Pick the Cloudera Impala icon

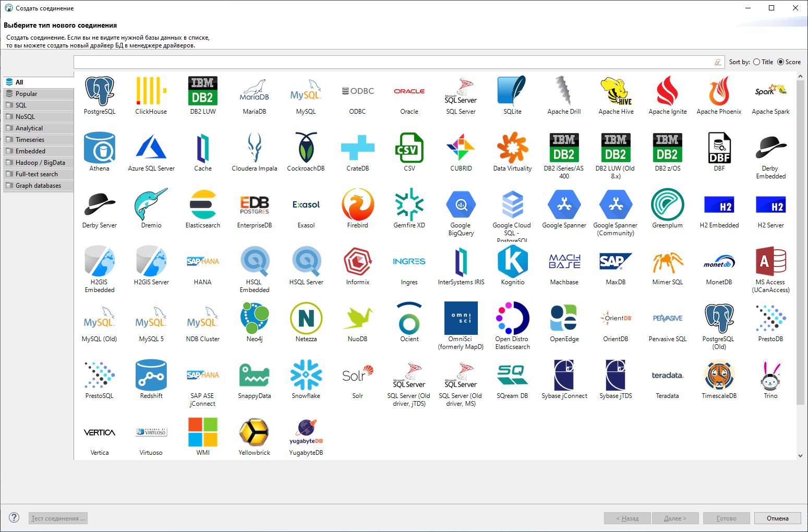255,148
